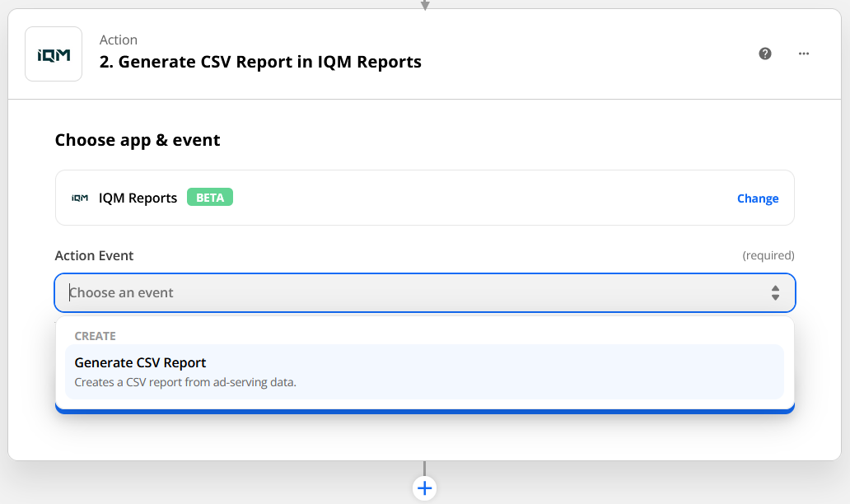
Task: Click the description Creates a CSV report from ad-serving data
Action: click(x=184, y=382)
